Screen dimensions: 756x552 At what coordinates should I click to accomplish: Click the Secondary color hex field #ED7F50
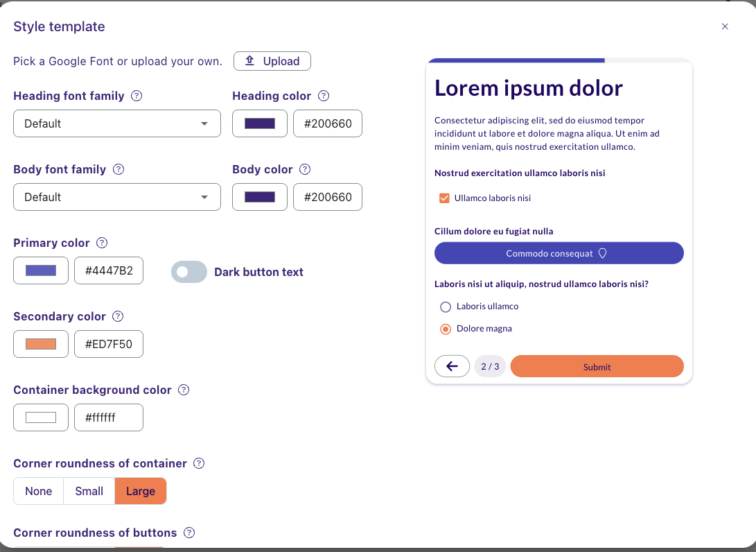pos(109,343)
